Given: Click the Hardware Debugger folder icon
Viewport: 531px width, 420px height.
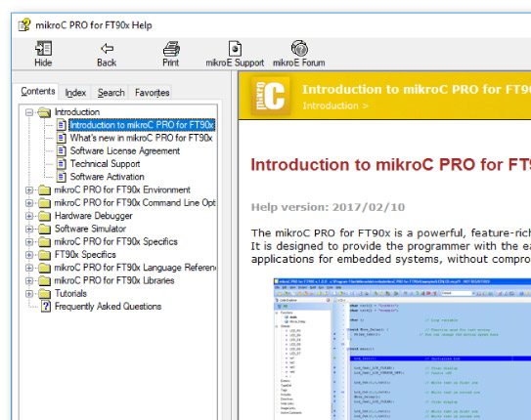Looking at the screenshot, I should point(44,216).
